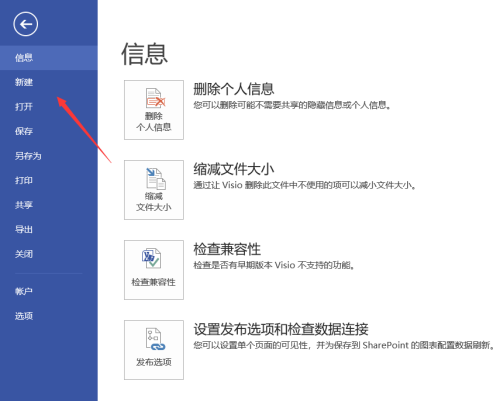Select the 信息 menu item
This screenshot has height=401, width=500.
49,58
